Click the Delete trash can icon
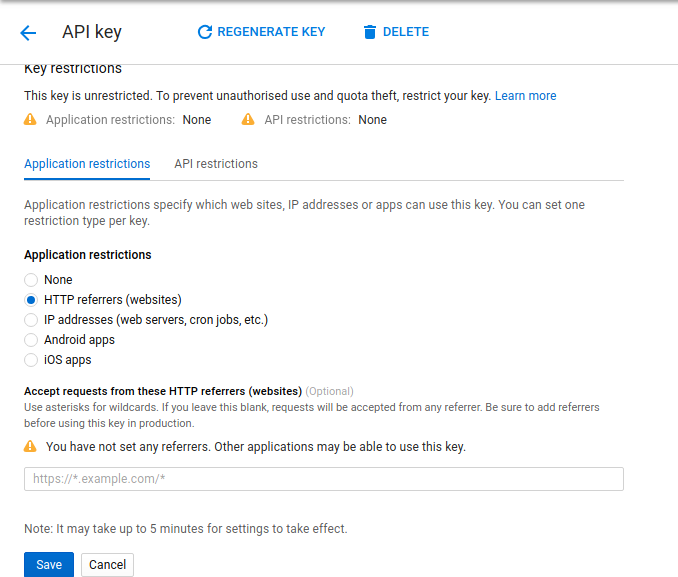Viewport: 678px width, 577px height. point(370,32)
